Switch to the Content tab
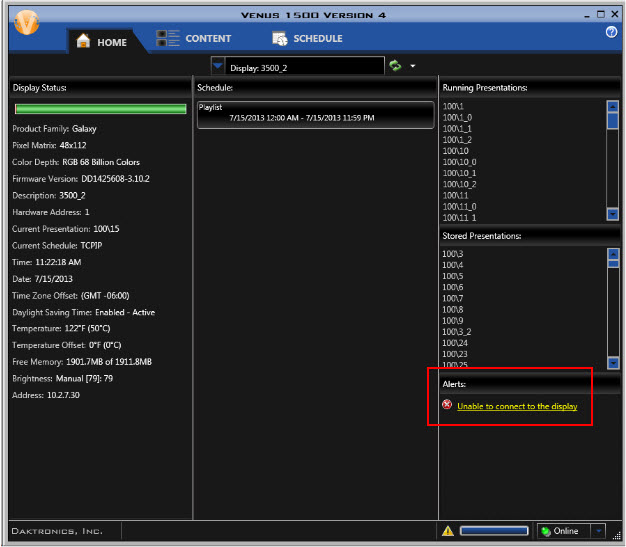This screenshot has height=547, width=626. (x=207, y=39)
